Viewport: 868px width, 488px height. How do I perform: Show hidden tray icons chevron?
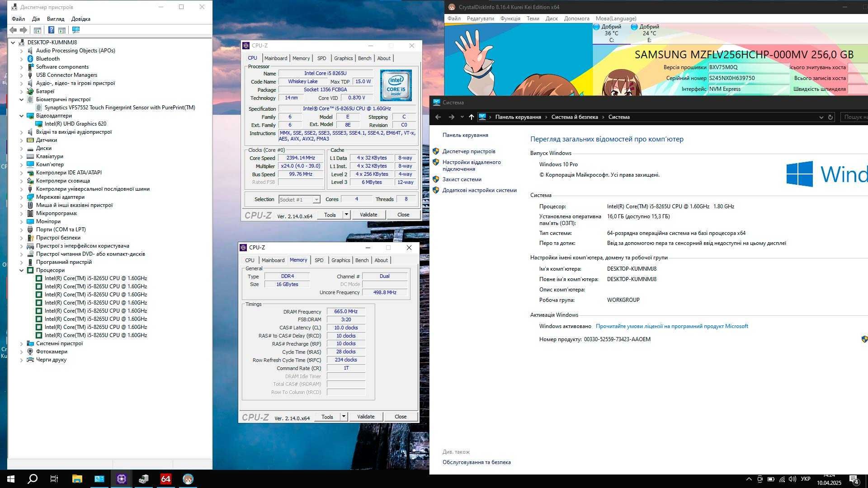point(749,479)
